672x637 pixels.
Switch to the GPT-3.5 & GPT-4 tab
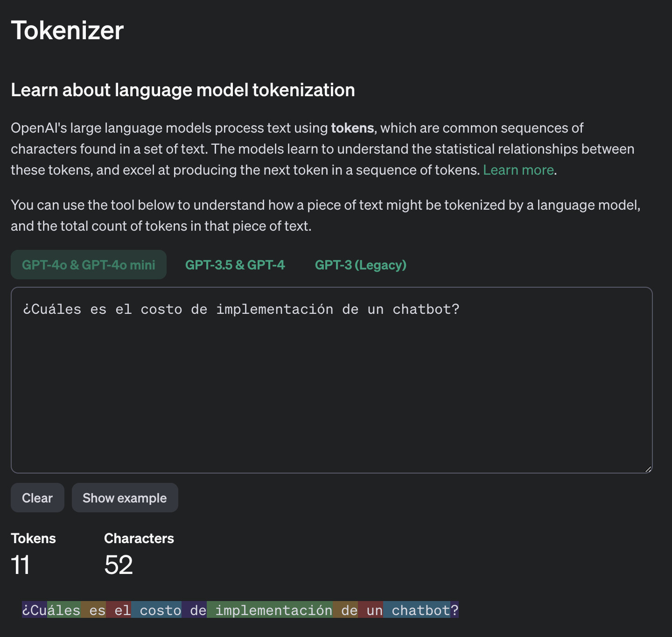[x=235, y=265]
